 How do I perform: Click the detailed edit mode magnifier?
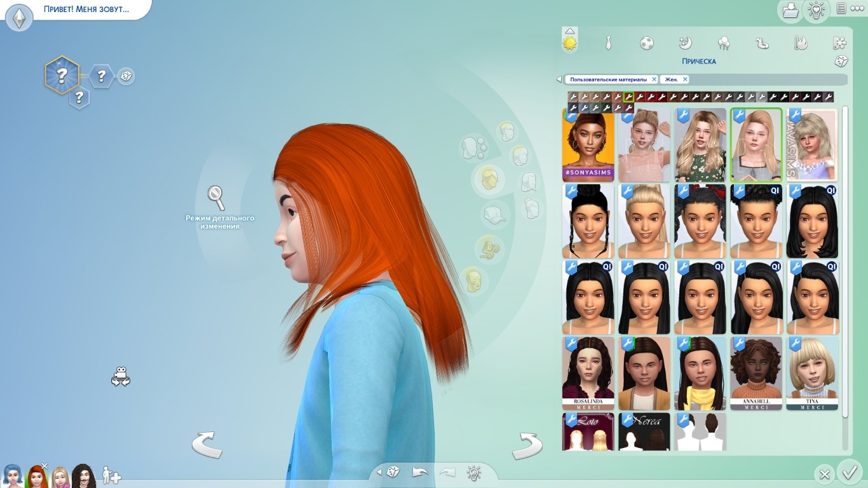point(217,198)
